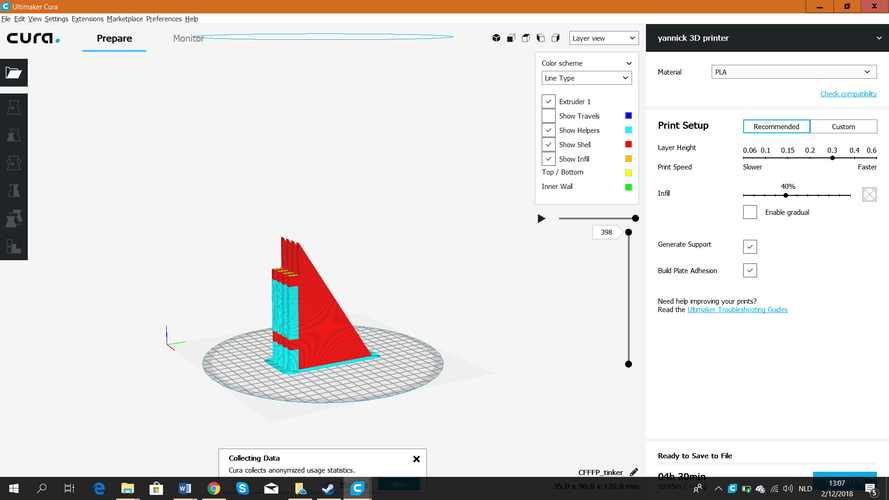Select the Rotate tool in left toolbar
889x500 pixels.
[14, 163]
